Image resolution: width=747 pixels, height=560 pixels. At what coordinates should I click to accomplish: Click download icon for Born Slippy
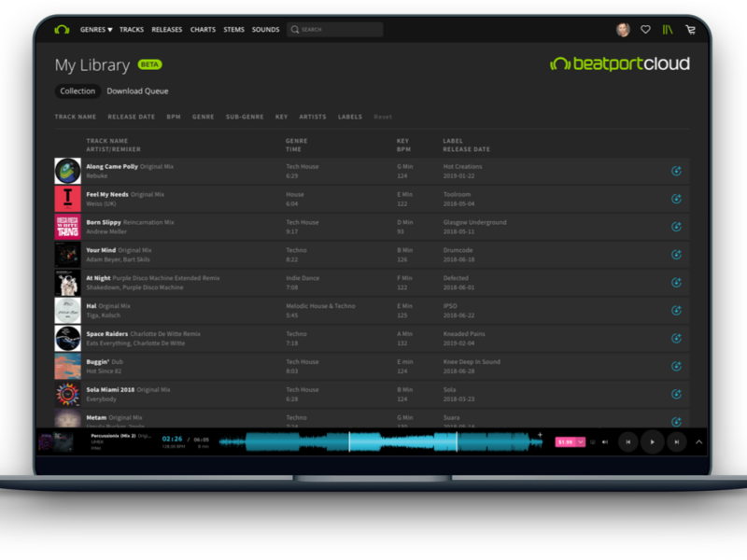pyautogui.click(x=676, y=227)
